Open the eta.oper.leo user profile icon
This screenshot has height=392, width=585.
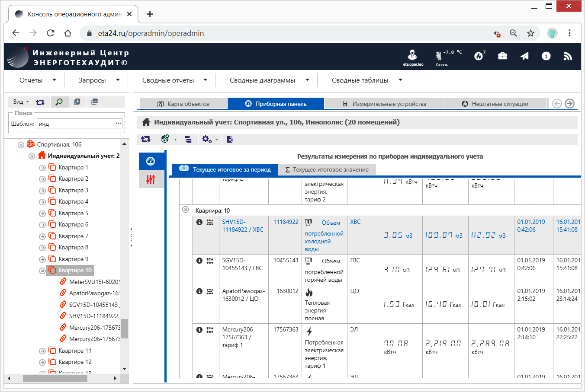click(x=412, y=55)
